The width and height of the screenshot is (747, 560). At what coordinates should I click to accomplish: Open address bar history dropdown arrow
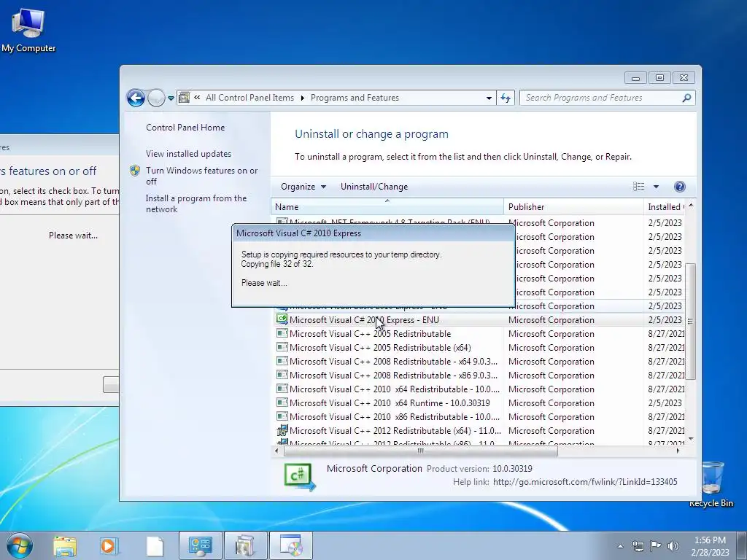coord(489,98)
